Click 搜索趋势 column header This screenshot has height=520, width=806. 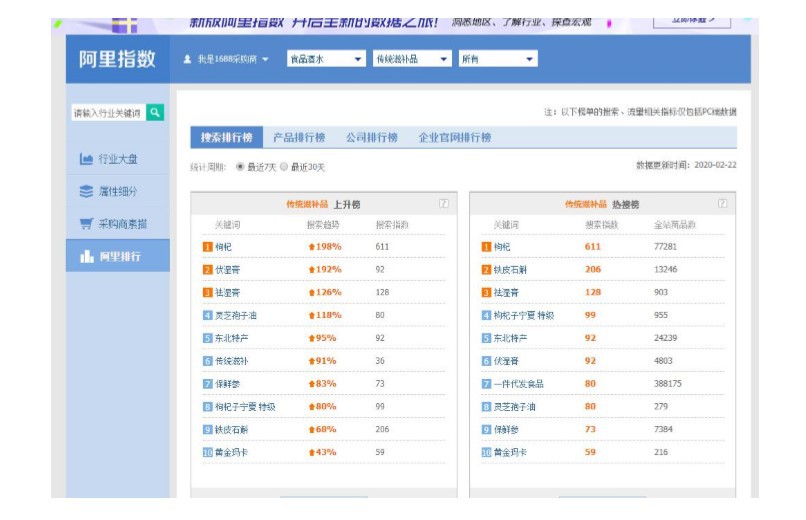[x=323, y=225]
